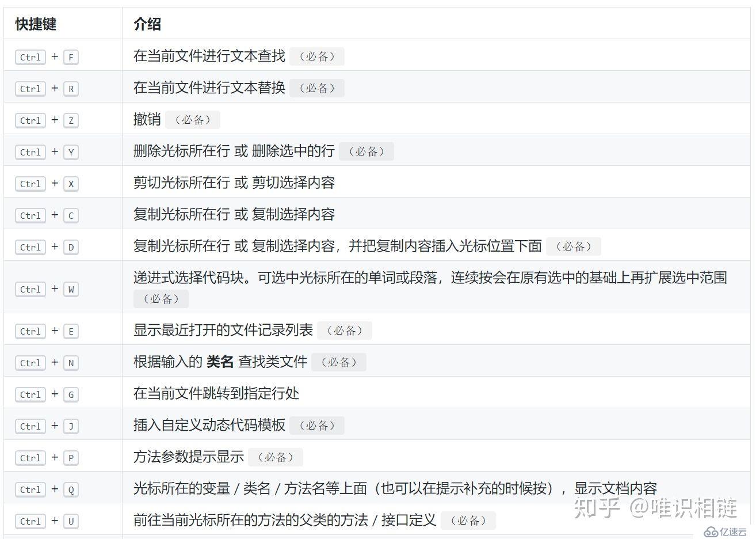Click the bold 类名 in Ctrl + N row
The image size is (756, 539).
coord(220,362)
